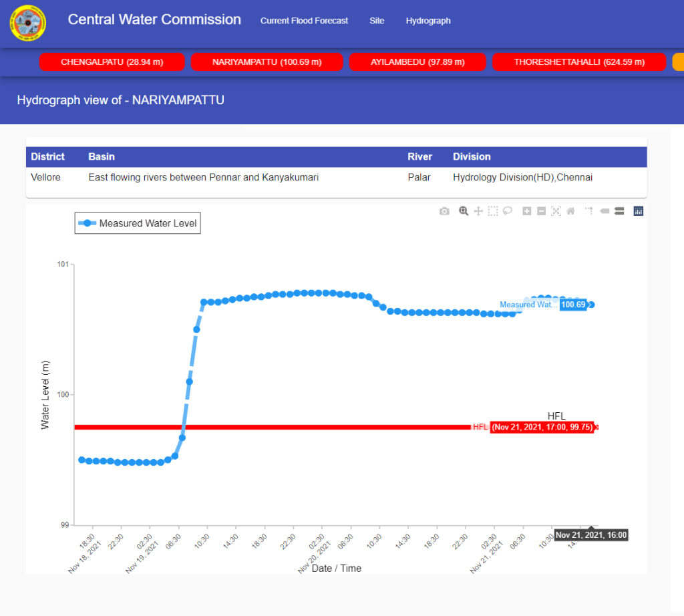Viewport: 684px width, 616px height.
Task: Choose the Lasso Select tool
Action: coord(508,211)
